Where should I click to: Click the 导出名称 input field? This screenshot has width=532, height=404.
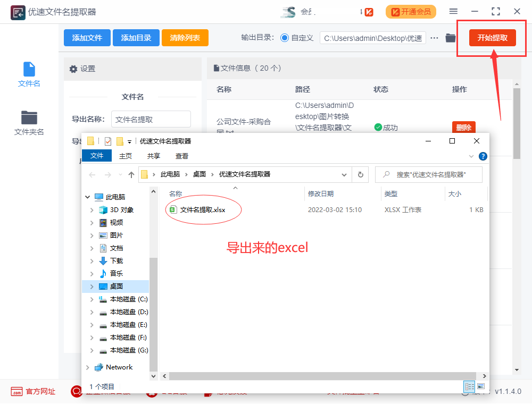(151, 119)
